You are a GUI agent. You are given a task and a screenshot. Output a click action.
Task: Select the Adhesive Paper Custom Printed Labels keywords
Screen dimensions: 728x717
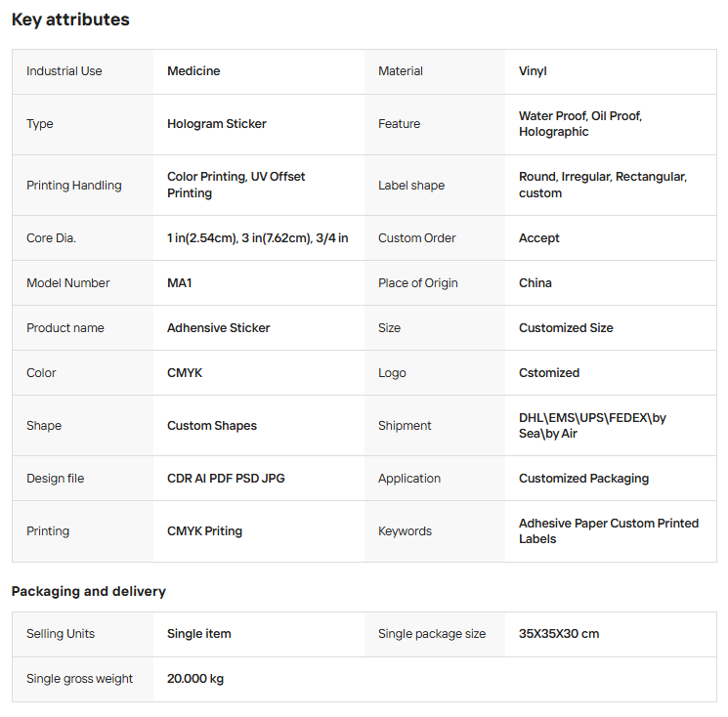tap(608, 531)
